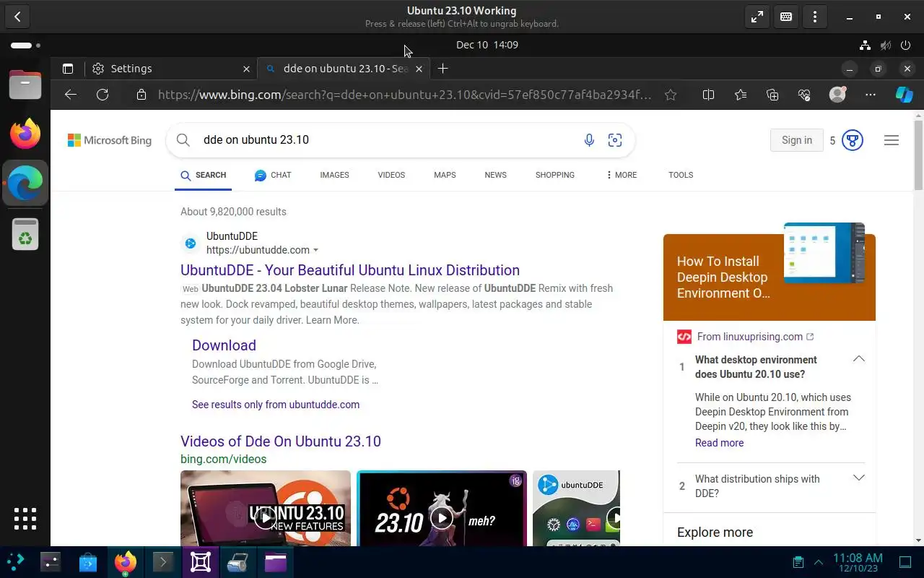Open VM viewer three-dot menu

815,17
